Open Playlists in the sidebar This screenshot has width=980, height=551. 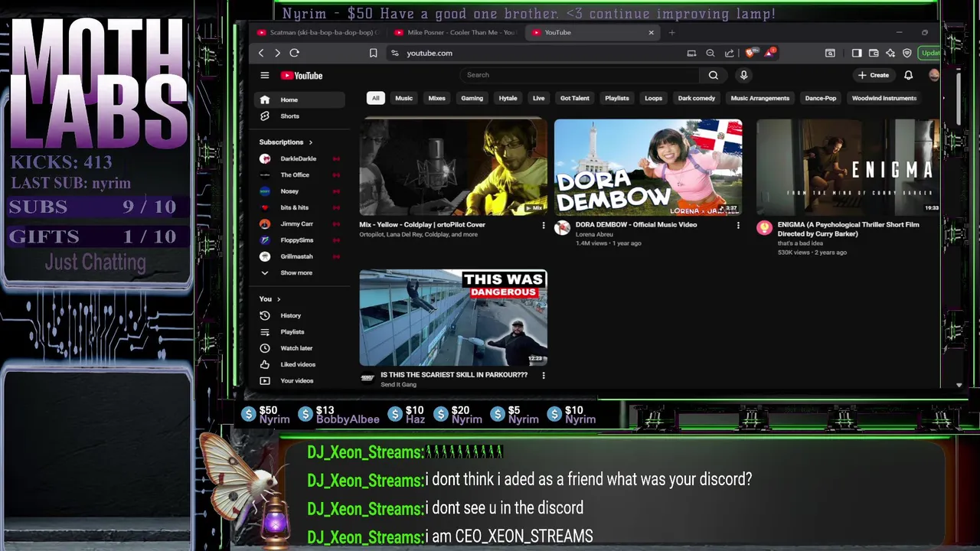299,332
